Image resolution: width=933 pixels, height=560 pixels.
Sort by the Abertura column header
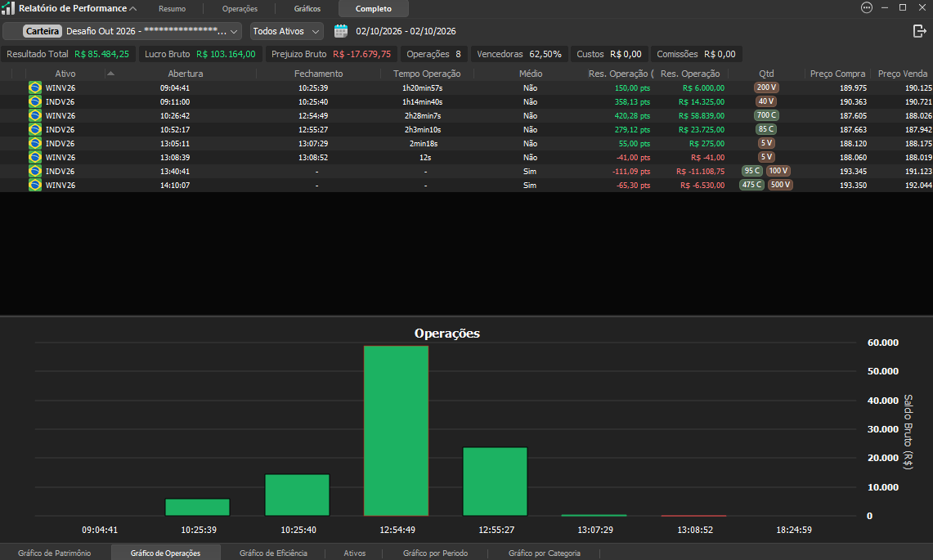click(185, 74)
